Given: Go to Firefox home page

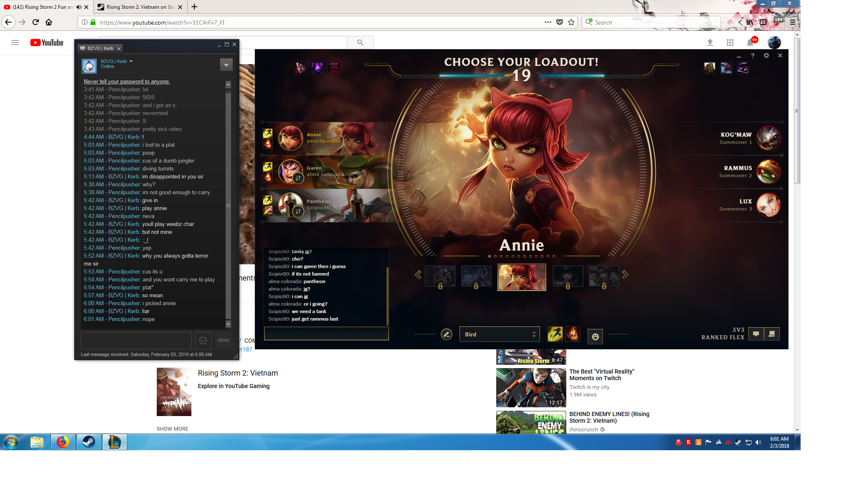Looking at the screenshot, I should (49, 22).
